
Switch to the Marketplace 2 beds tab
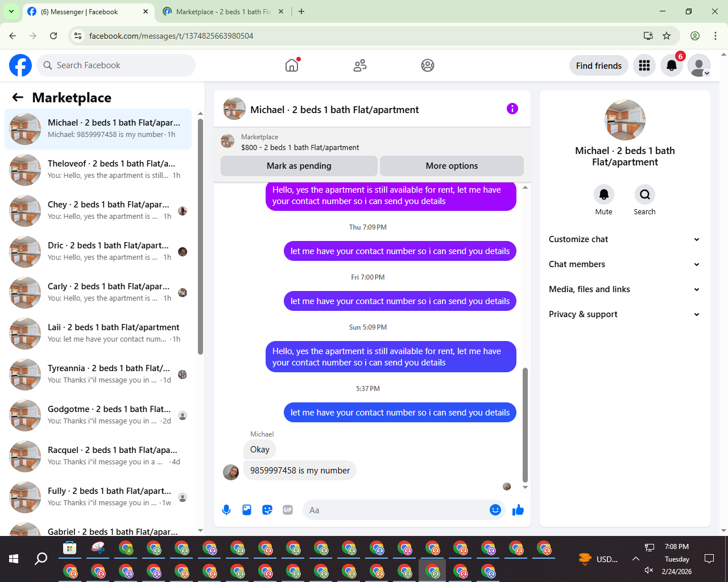click(x=223, y=11)
